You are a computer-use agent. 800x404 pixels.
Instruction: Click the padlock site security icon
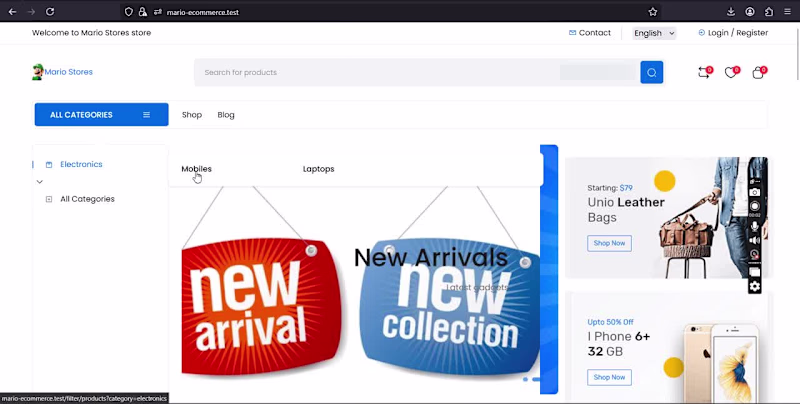[x=142, y=12]
